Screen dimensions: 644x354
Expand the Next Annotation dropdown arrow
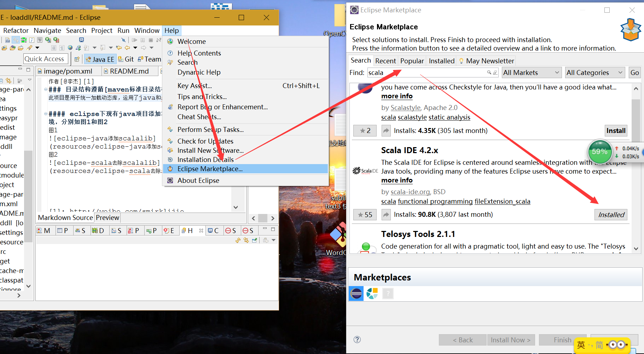(94, 48)
